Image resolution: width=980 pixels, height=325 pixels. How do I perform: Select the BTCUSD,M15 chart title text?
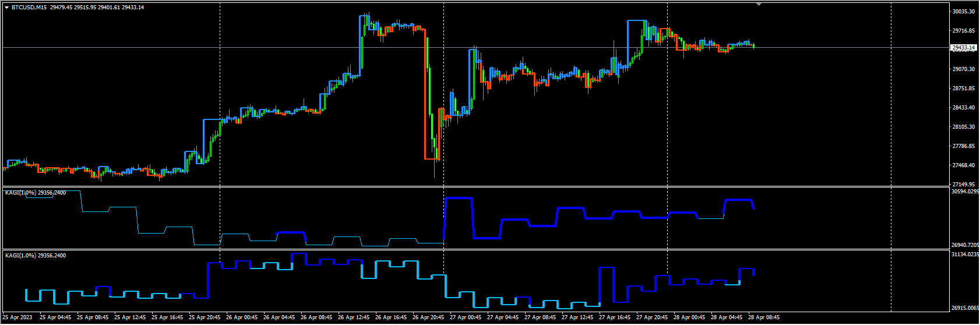pos(29,8)
